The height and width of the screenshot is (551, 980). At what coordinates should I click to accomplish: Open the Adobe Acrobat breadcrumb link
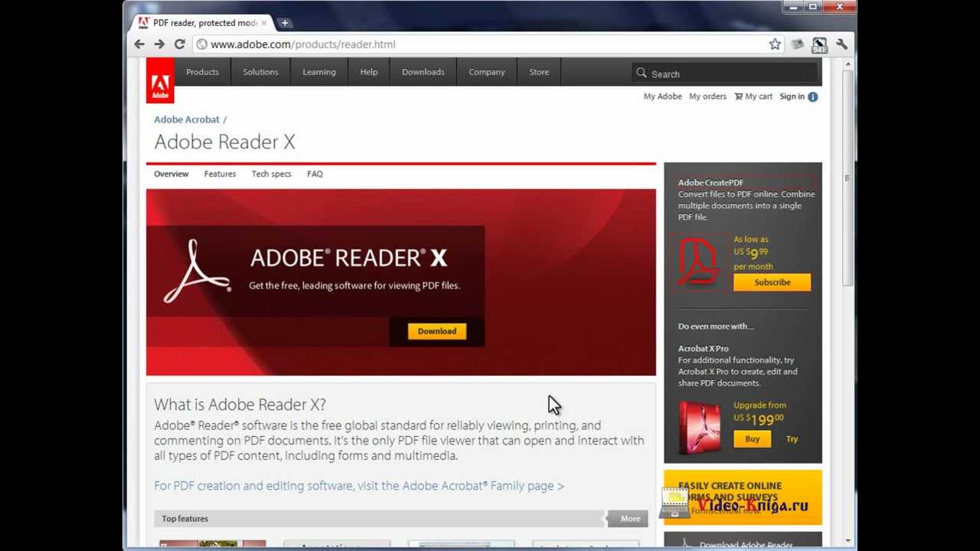[x=187, y=119]
